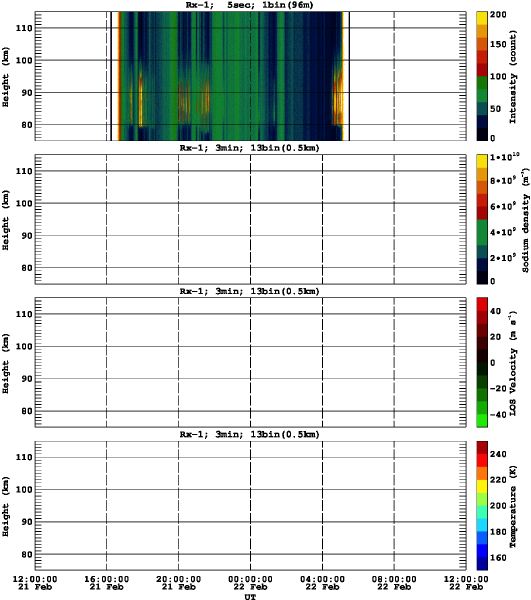The image size is (531, 600).
Task: Click the Temperature (K) colorbar label
Action: pos(513,506)
